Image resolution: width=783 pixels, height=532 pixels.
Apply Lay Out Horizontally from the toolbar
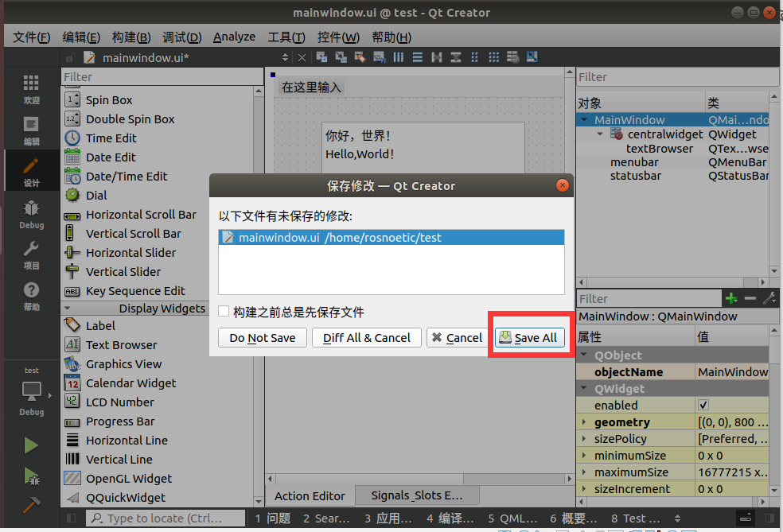(x=399, y=57)
